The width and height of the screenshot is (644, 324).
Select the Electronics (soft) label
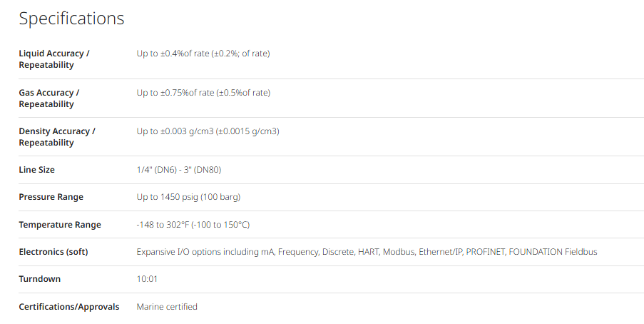point(53,252)
